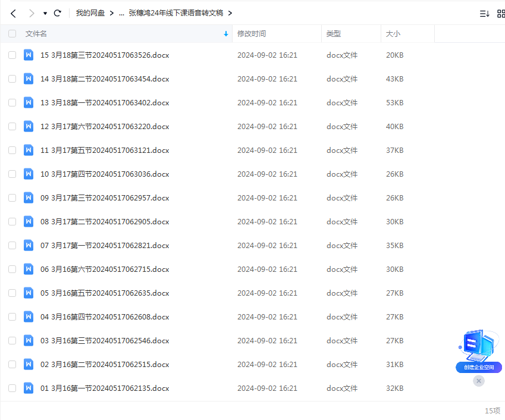Check the box for 13 3月18第一节 file
Image resolution: width=505 pixels, height=420 pixels.
[x=12, y=103]
